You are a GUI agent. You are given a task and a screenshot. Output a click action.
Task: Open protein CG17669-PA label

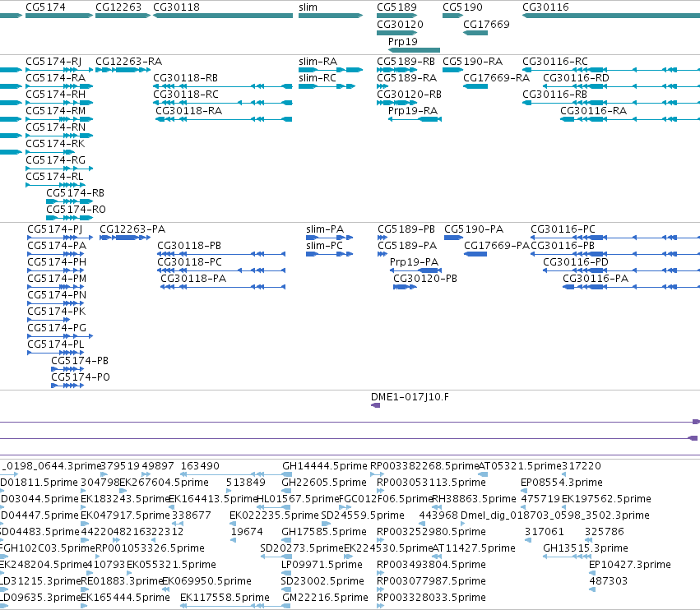click(497, 246)
